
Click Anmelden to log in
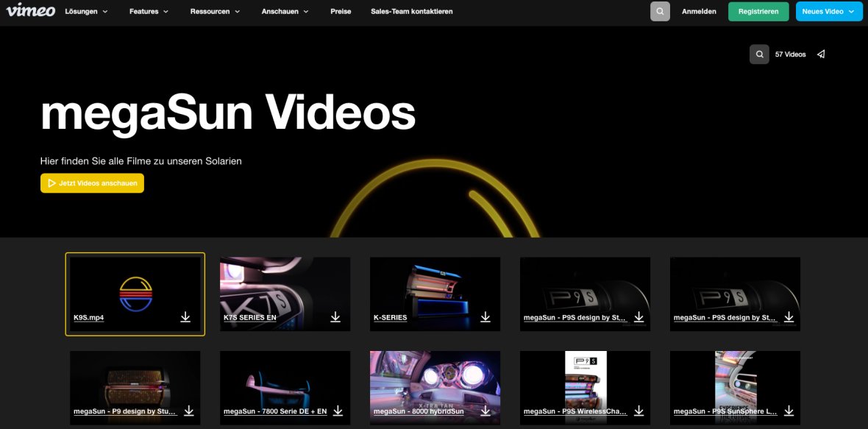tap(699, 11)
